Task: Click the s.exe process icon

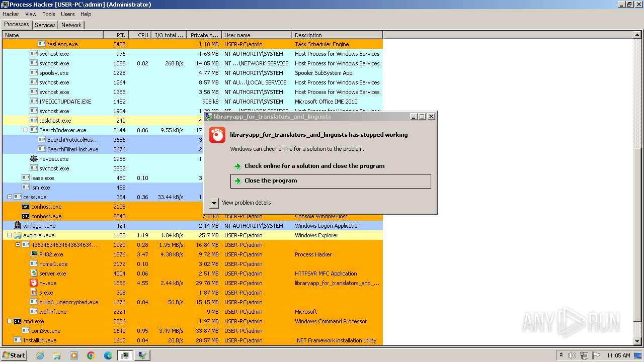Action: 34,293
